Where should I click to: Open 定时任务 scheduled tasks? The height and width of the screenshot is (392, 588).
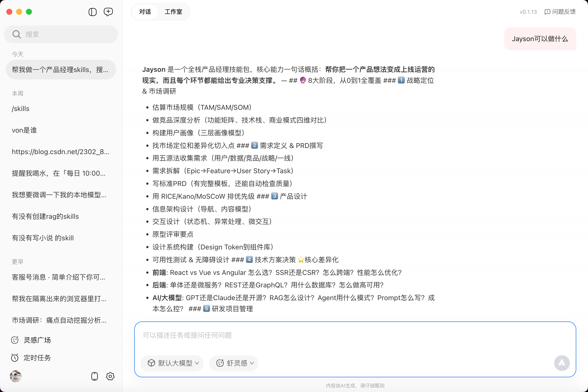pyautogui.click(x=37, y=358)
